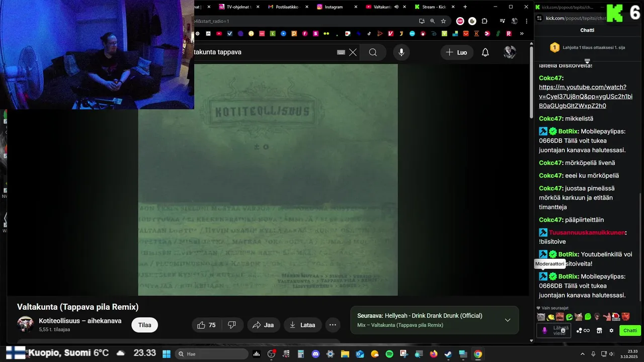Open Steam from the taskbar
Viewport: 644px width, 362px height.
pos(448,354)
